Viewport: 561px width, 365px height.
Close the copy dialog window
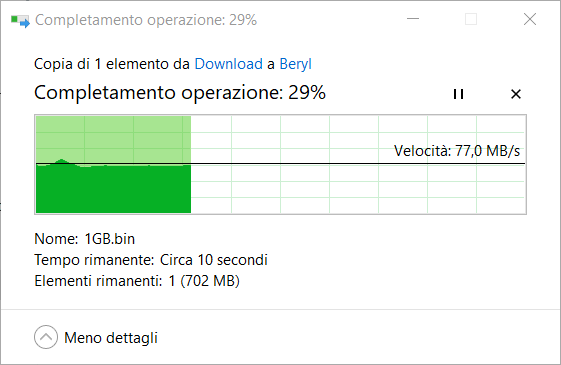(x=530, y=19)
